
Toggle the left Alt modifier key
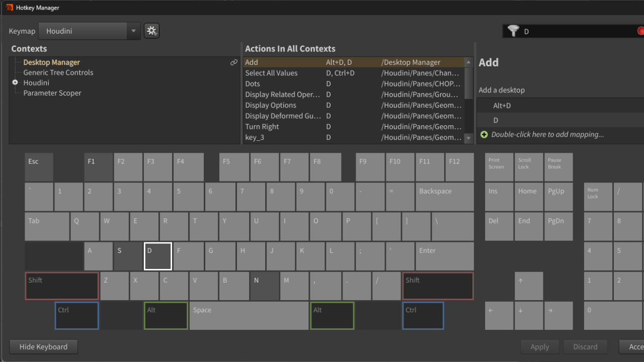[166, 316]
